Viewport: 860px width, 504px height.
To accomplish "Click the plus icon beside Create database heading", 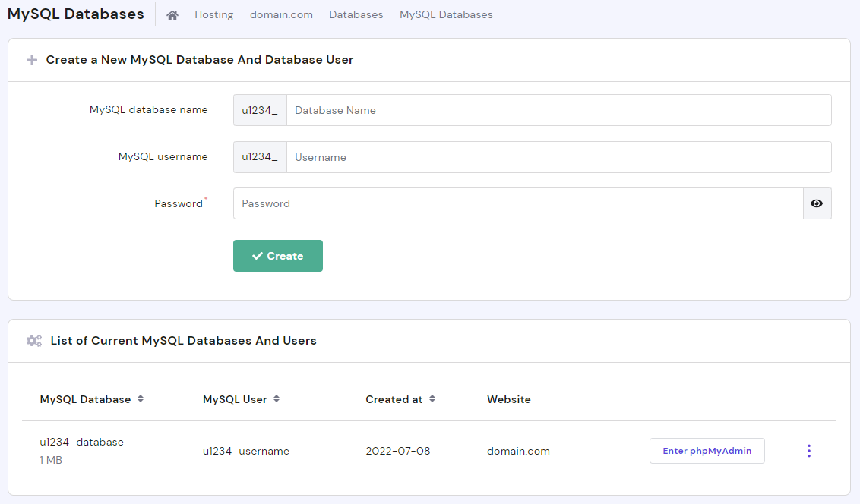I will pyautogui.click(x=30, y=59).
